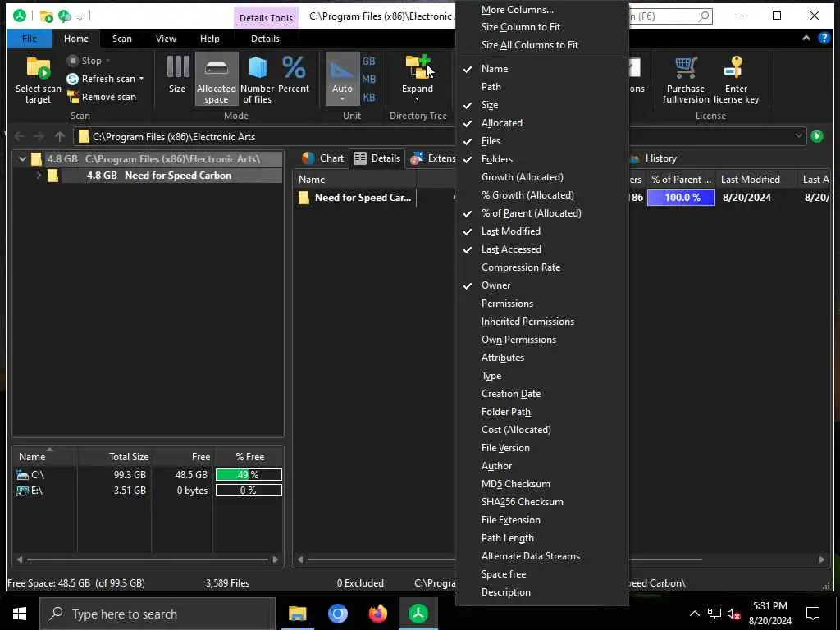This screenshot has height=630, width=840.
Task: Toggle % of Parent (Allocated) column
Action: click(541, 213)
